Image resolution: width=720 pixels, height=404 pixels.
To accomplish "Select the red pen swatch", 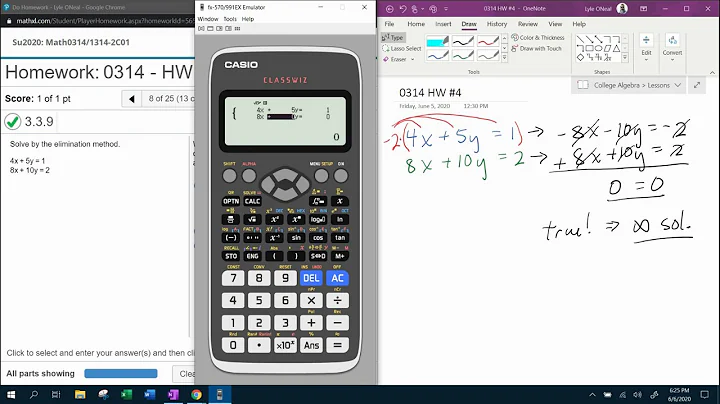I will pos(488,41).
